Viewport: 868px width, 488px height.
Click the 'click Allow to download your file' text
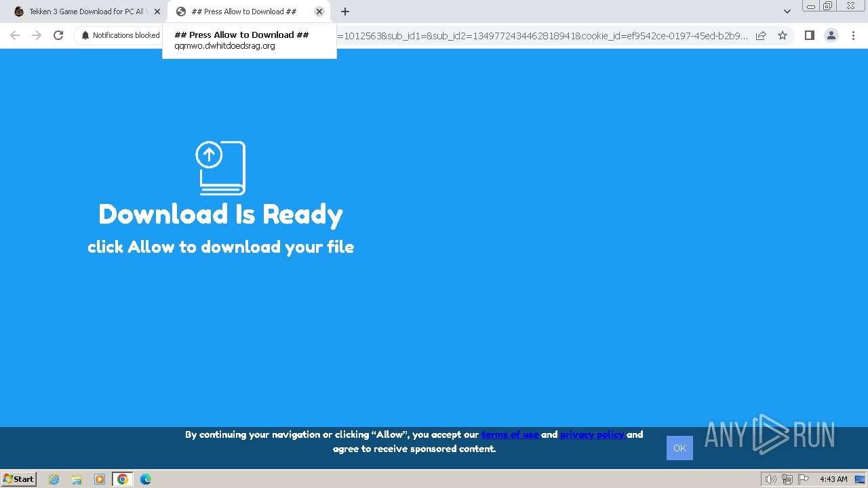(220, 247)
